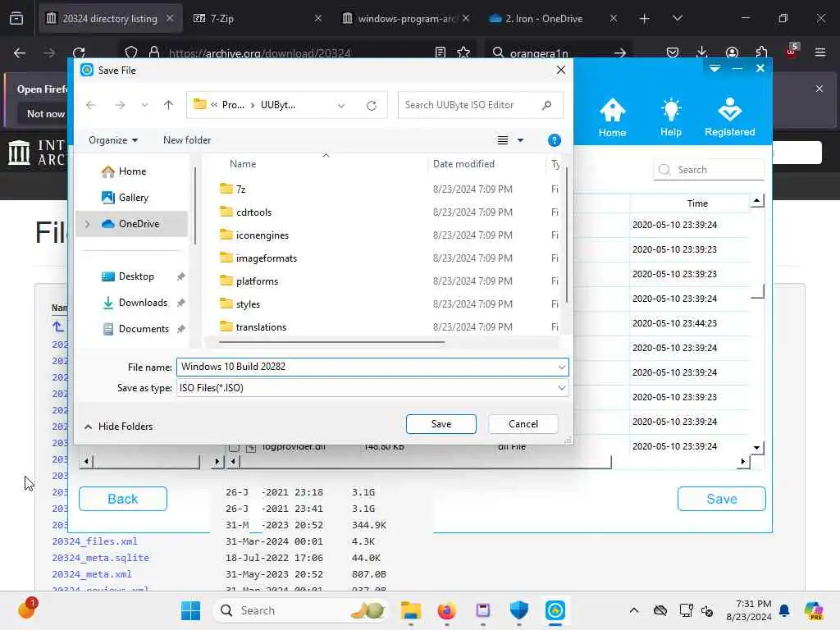Open the recent locations dropdown
The height and width of the screenshot is (630, 840).
pos(144,105)
